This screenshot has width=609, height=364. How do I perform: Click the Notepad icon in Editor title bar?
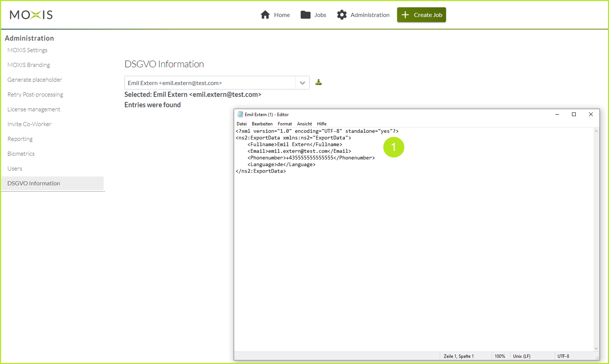[x=240, y=114]
